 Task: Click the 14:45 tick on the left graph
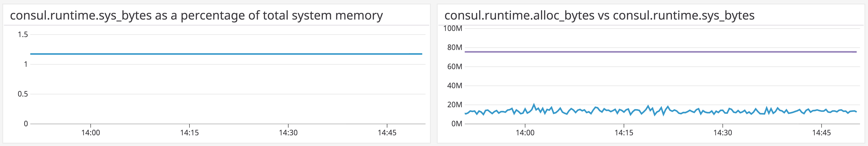pos(387,133)
